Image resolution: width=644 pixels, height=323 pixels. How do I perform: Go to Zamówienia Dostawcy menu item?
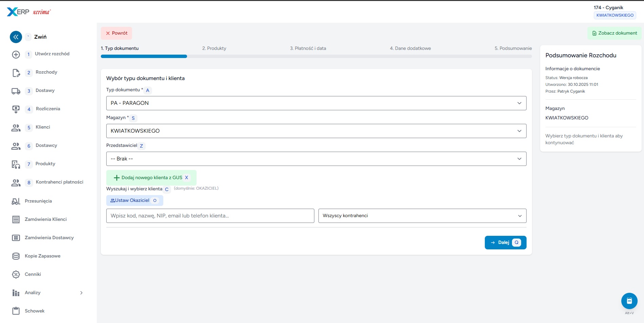point(49,238)
